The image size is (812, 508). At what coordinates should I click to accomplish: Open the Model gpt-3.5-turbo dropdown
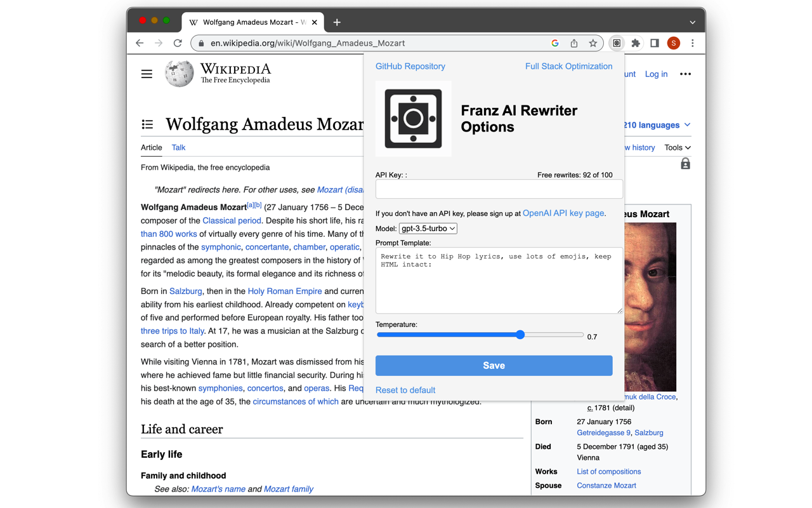point(428,229)
